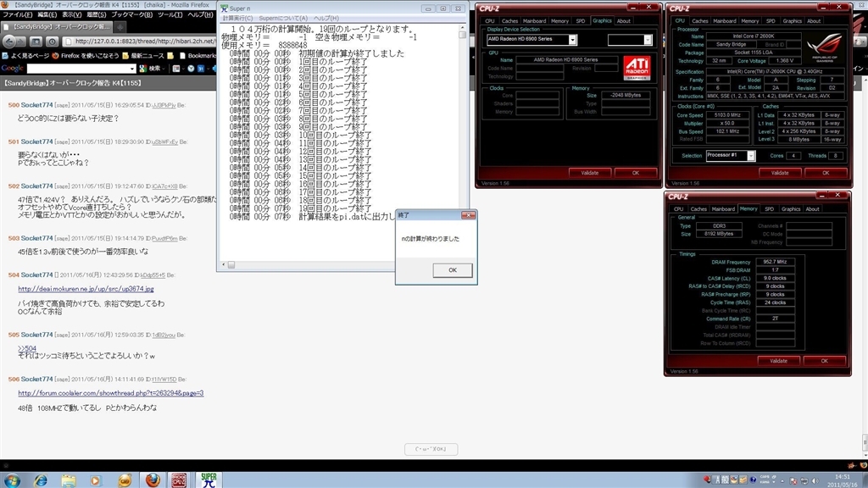This screenshot has width=868, height=488.
Task: Open forum.coolaler.com showthread link
Action: tap(111, 393)
